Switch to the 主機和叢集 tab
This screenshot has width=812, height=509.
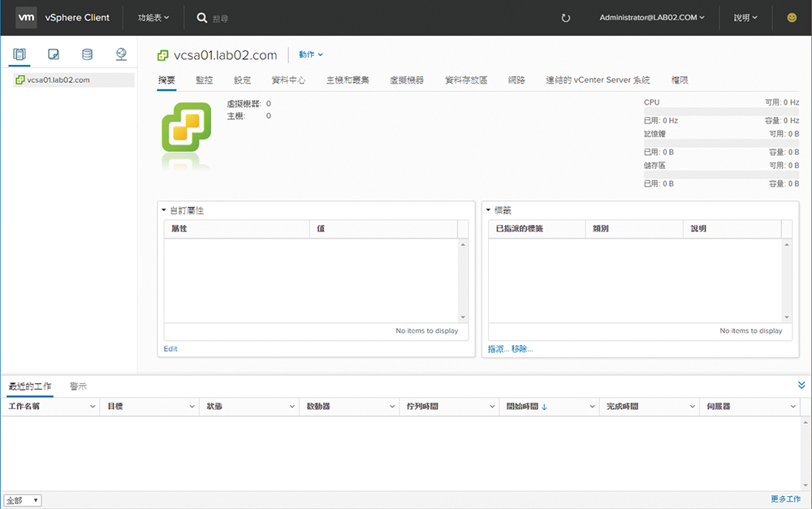coord(348,80)
